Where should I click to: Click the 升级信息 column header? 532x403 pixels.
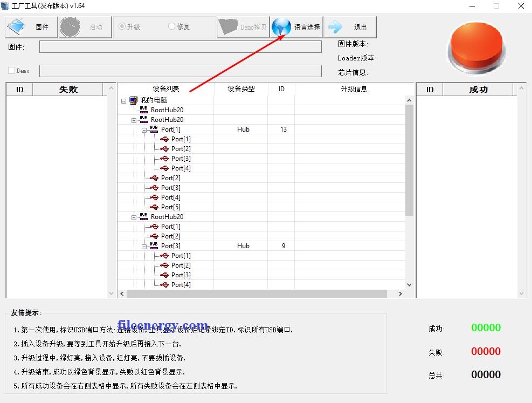(354, 89)
